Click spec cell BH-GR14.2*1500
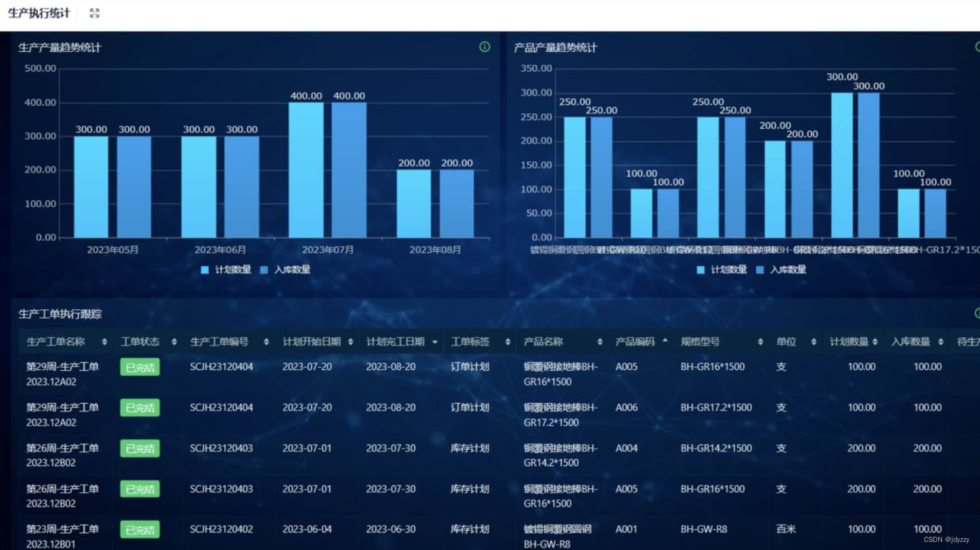This screenshot has width=980, height=550. point(716,448)
